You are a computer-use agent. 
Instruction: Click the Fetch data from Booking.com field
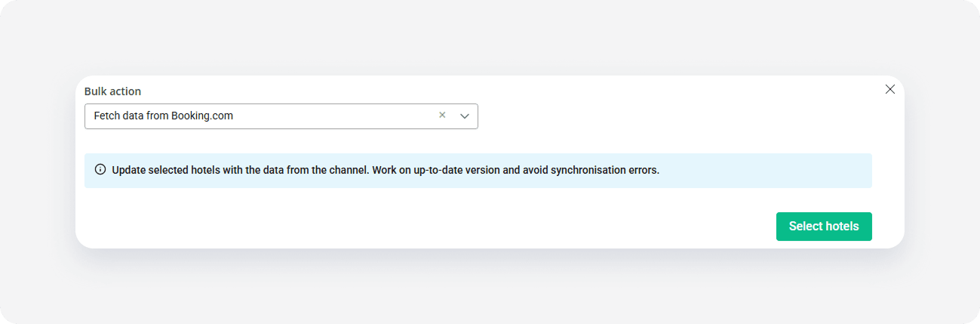tap(281, 116)
